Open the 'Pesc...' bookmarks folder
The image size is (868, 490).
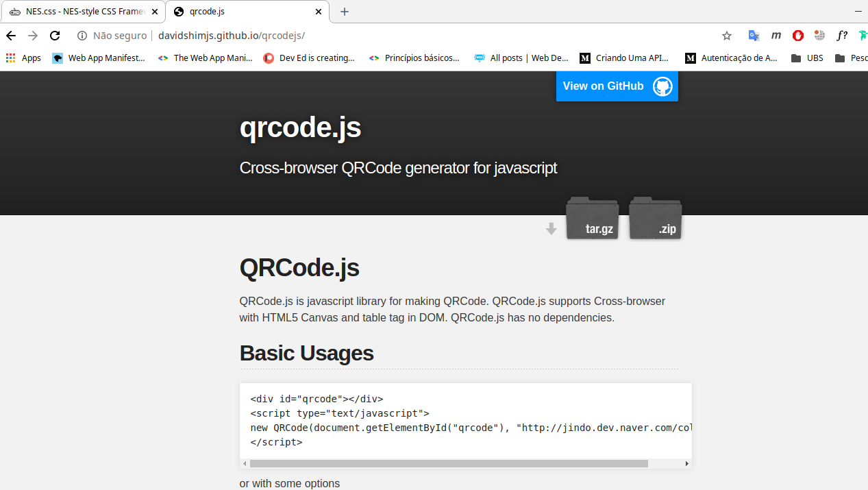851,58
